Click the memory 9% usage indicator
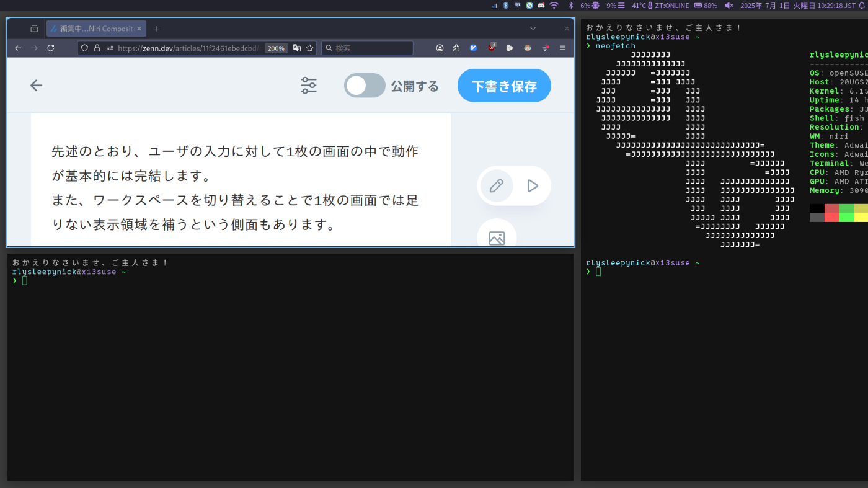Screen dimensions: 868x488 tap(616, 5)
